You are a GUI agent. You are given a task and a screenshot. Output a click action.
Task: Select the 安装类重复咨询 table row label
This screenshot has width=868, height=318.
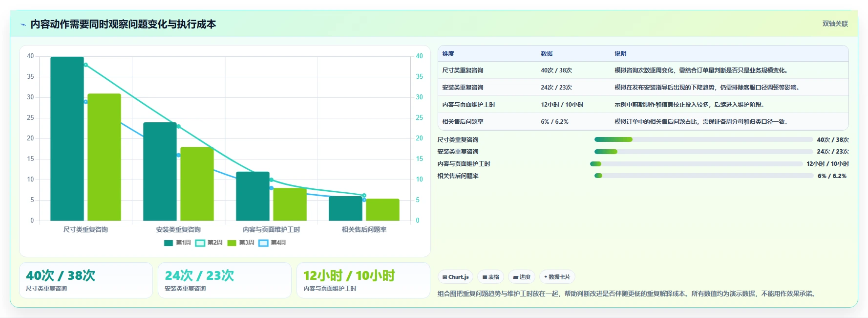pos(463,88)
